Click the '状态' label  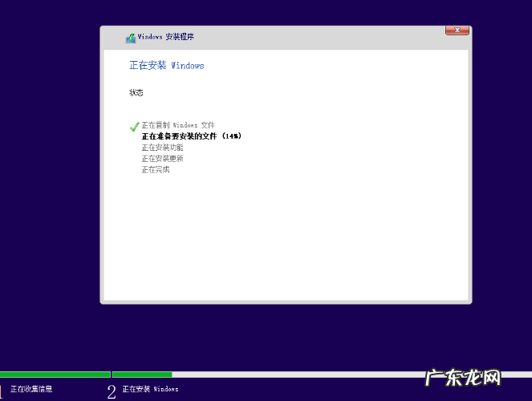pos(136,92)
